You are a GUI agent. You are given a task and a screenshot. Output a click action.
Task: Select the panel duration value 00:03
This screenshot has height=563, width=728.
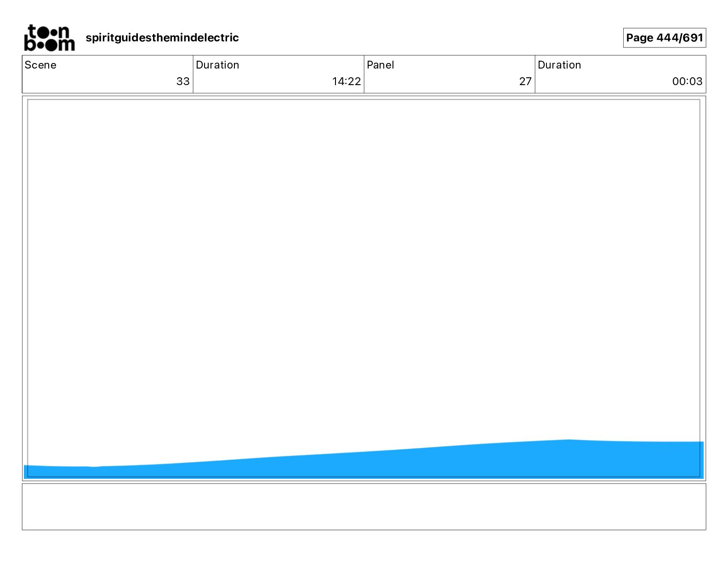coord(687,81)
